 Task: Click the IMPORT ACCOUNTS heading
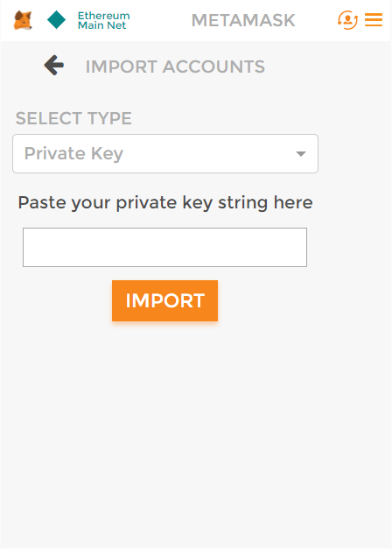click(x=175, y=67)
